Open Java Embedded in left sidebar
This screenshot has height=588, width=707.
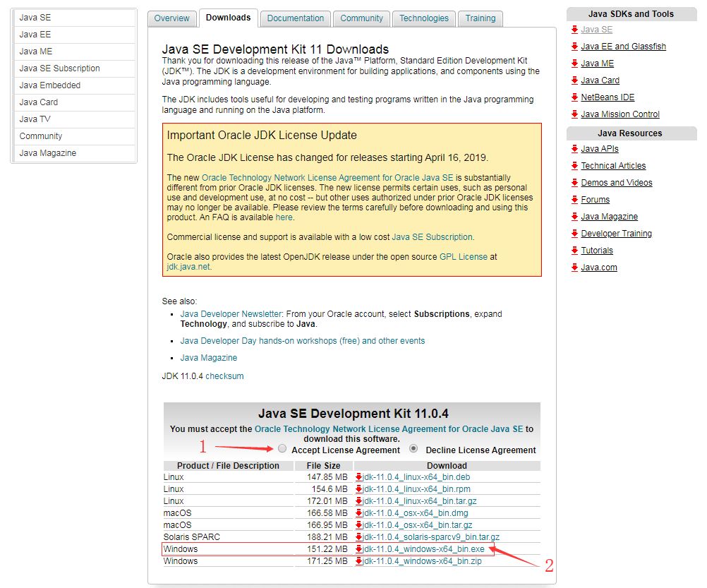[74, 85]
